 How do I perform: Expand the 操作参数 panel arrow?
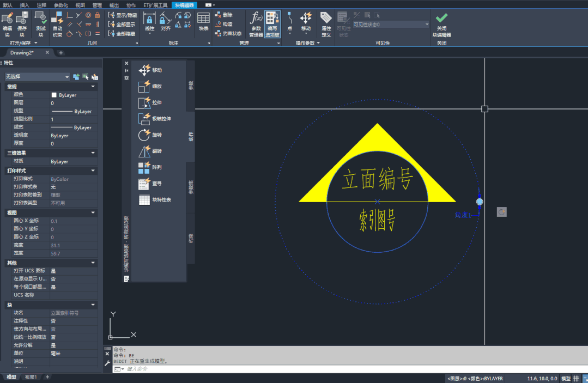(318, 42)
